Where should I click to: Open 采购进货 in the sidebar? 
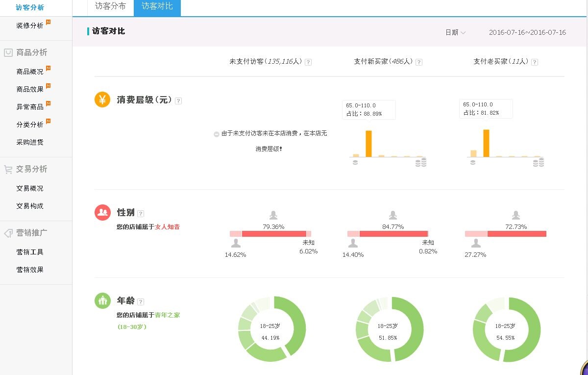(30, 142)
